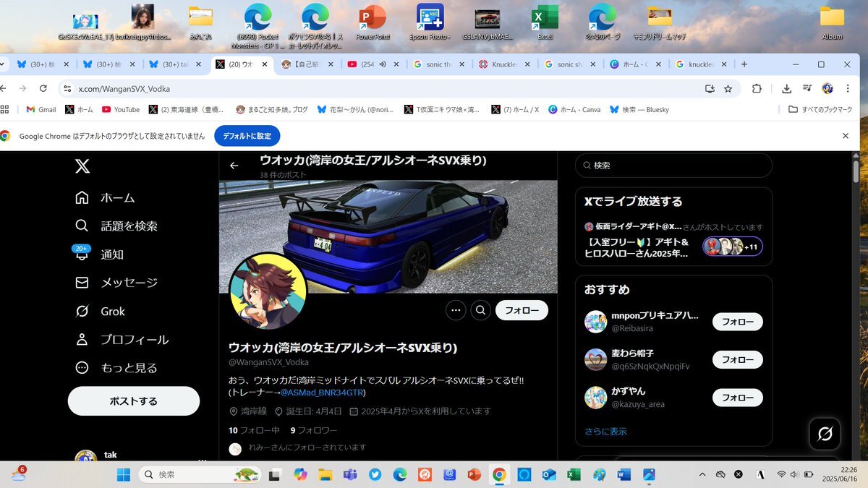
Task: Open the media control icon in Chrome toolbar
Action: coord(807,88)
